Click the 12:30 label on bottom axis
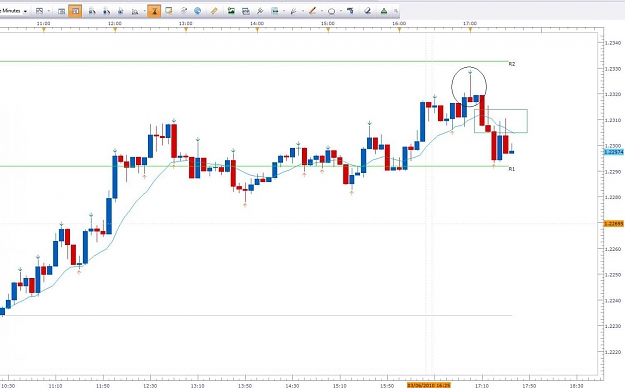The height and width of the screenshot is (388, 625). pos(150,386)
